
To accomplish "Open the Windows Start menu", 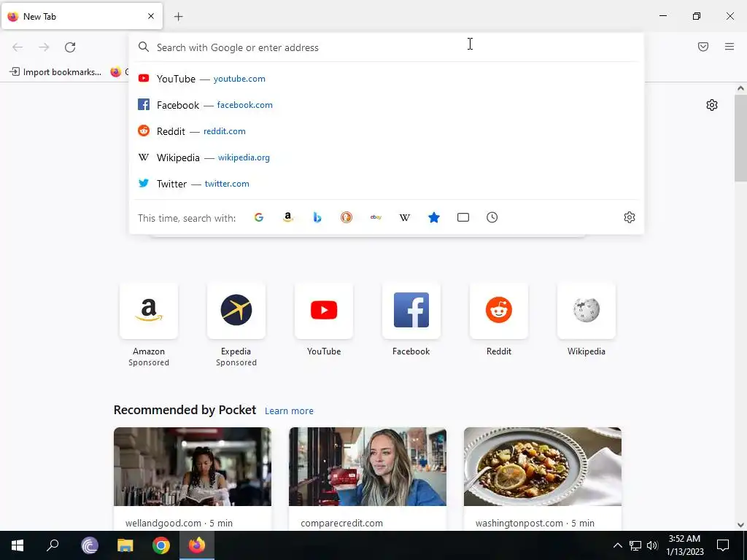I will click(x=18, y=545).
